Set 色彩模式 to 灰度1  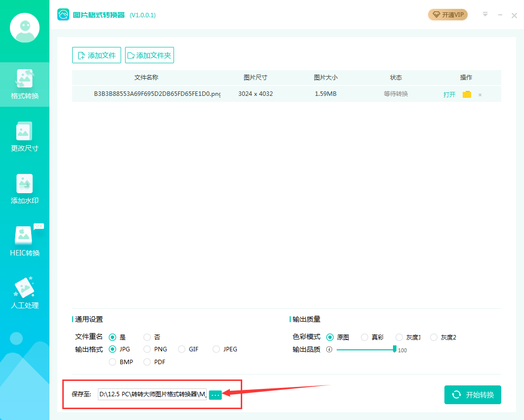tap(398, 337)
